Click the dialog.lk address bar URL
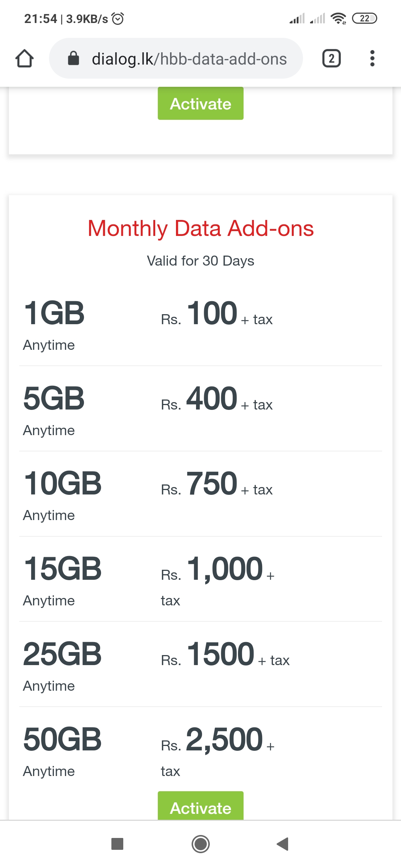 point(189,59)
